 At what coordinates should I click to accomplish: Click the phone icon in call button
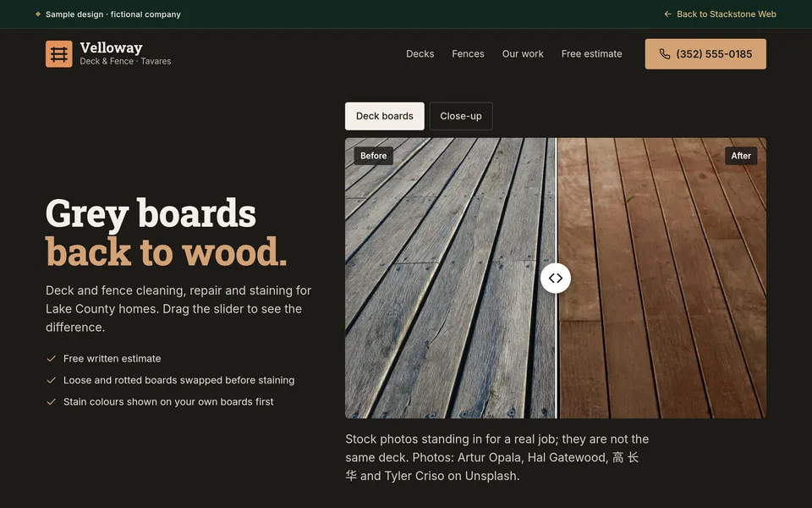tap(665, 54)
